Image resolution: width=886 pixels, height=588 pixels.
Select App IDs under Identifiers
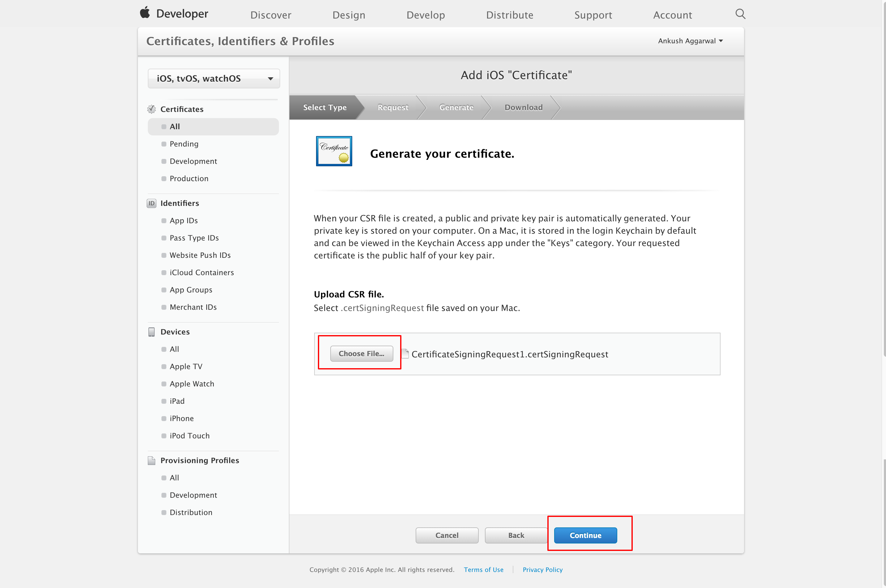[183, 220]
